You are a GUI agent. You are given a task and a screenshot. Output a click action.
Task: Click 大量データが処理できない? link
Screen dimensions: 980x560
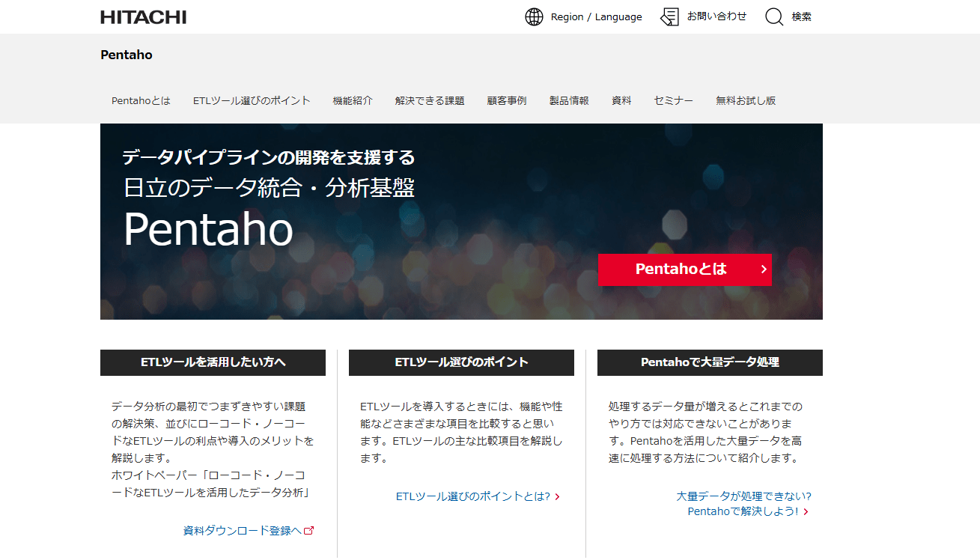click(743, 496)
